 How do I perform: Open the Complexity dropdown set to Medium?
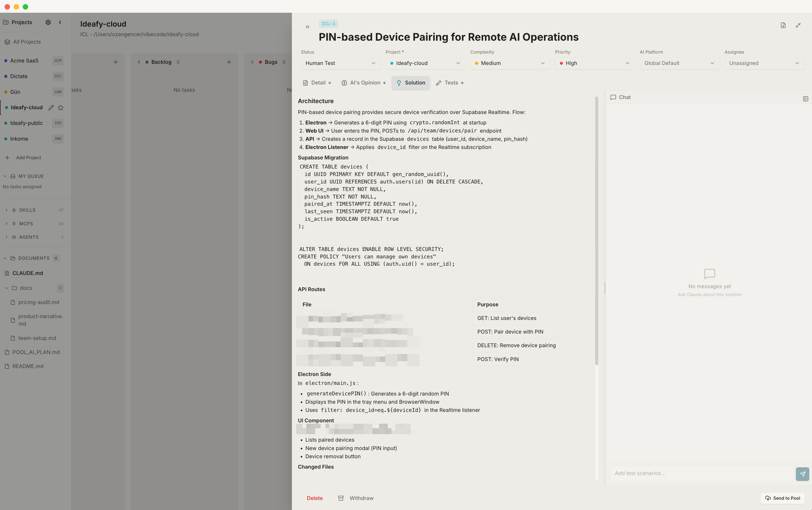click(x=510, y=63)
